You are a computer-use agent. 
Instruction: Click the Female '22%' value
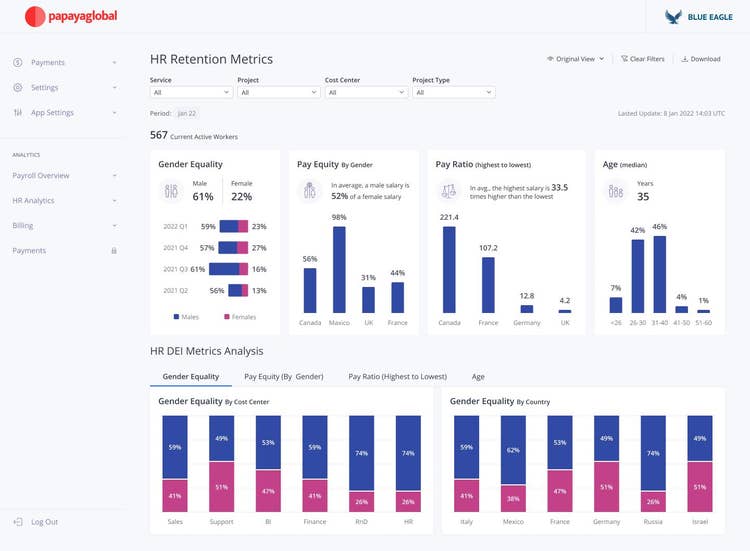pyautogui.click(x=242, y=197)
